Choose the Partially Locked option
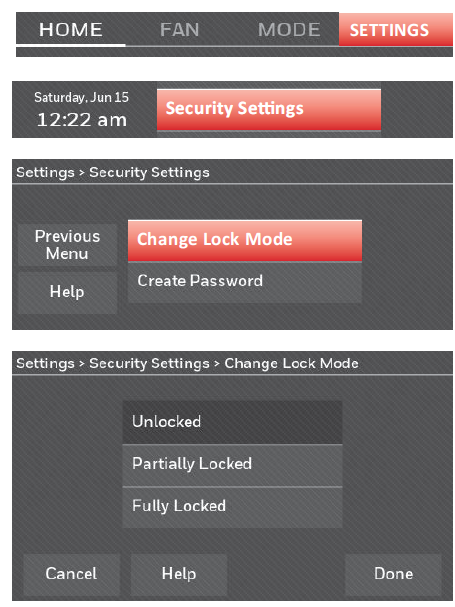Image resolution: width=455 pixels, height=607 pixels. [232, 465]
